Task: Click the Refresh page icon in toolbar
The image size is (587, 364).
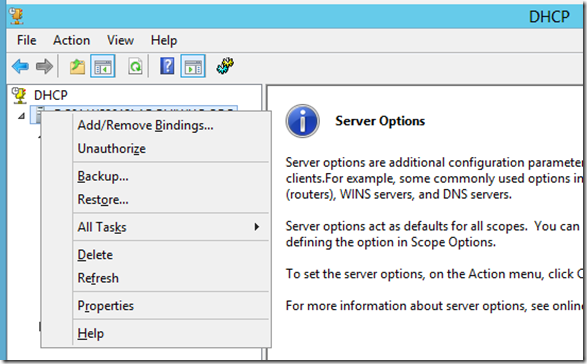Action: (x=135, y=66)
